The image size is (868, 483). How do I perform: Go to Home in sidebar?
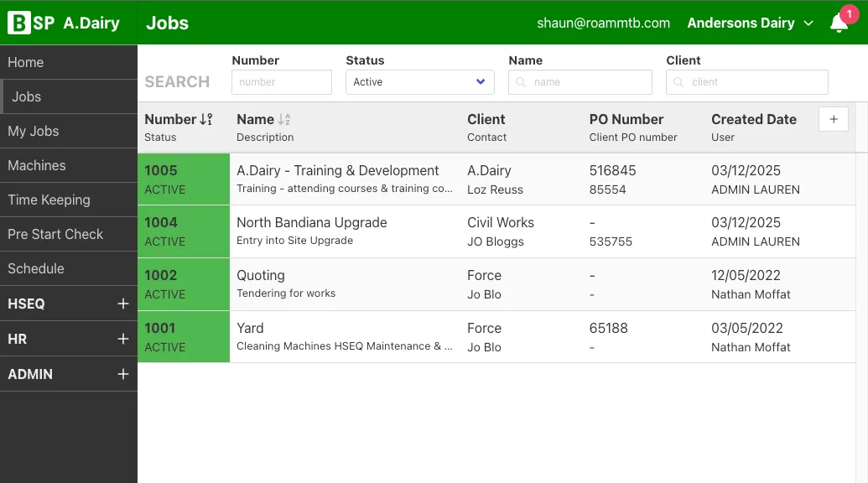[69, 62]
